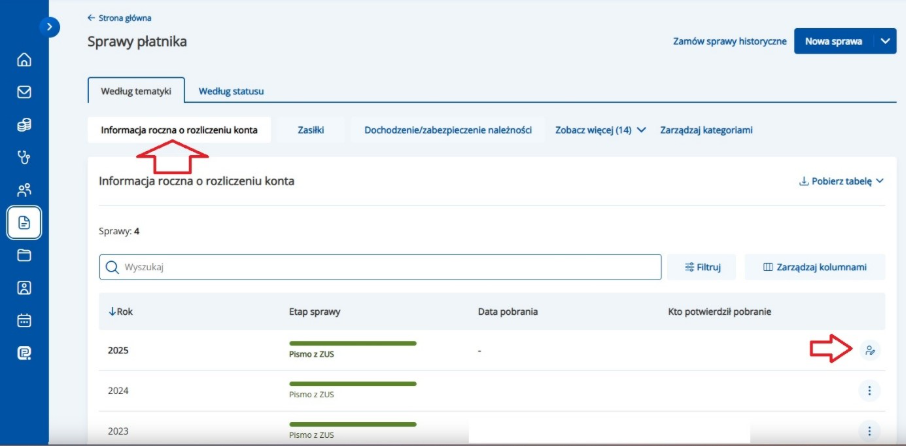Click the Filtruj button
Screen dimensions: 906x447
702,267
